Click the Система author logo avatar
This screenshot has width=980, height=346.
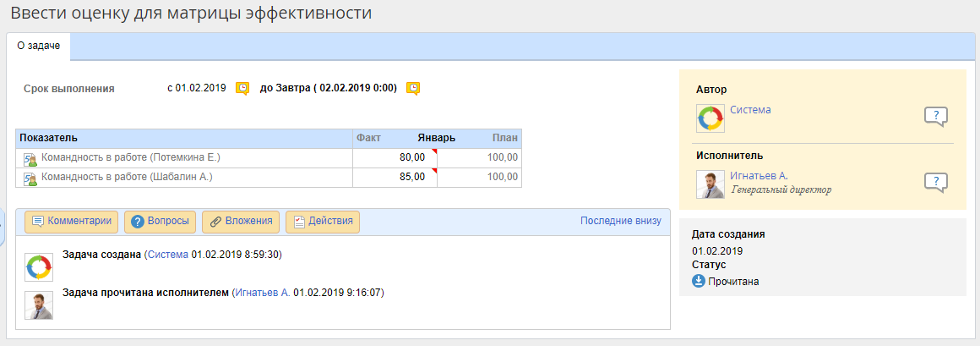710,118
